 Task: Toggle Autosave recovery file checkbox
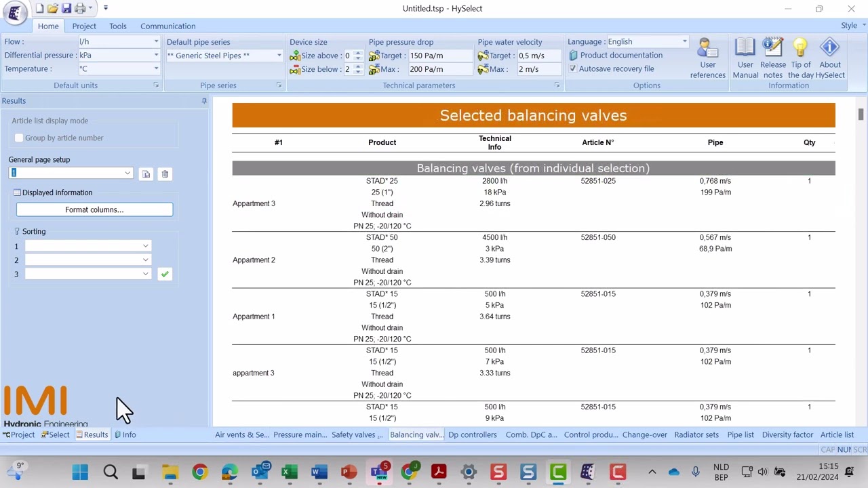point(573,69)
